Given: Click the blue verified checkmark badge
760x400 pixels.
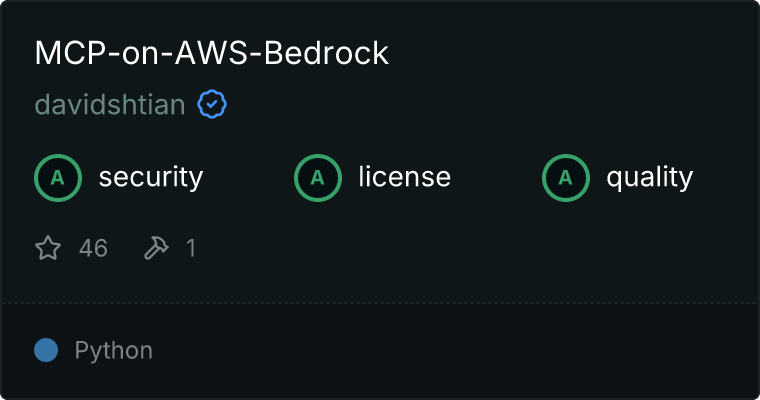Looking at the screenshot, I should [212, 104].
